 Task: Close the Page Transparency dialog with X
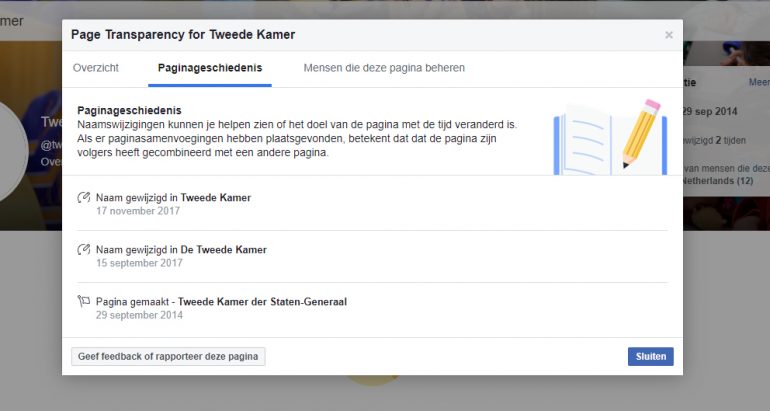click(668, 35)
